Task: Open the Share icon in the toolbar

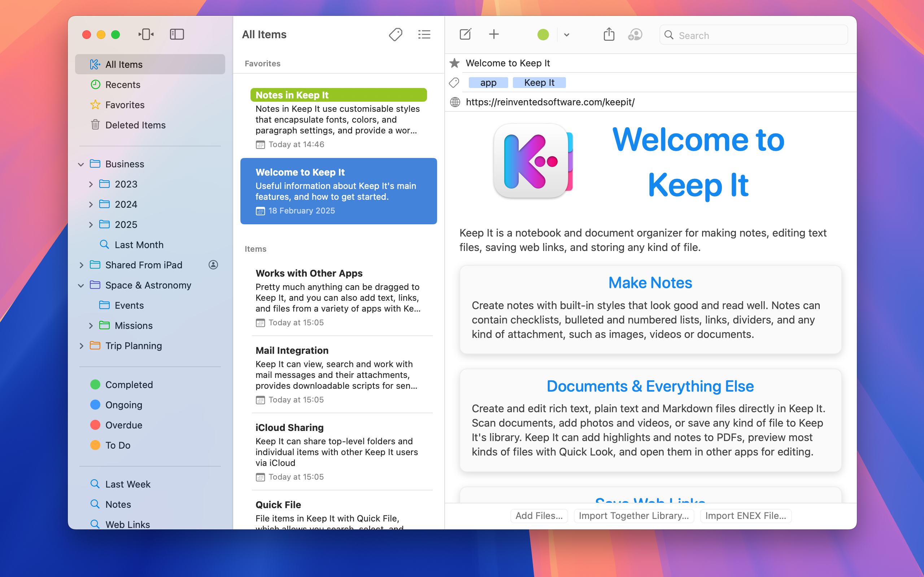Action: pyautogui.click(x=609, y=34)
